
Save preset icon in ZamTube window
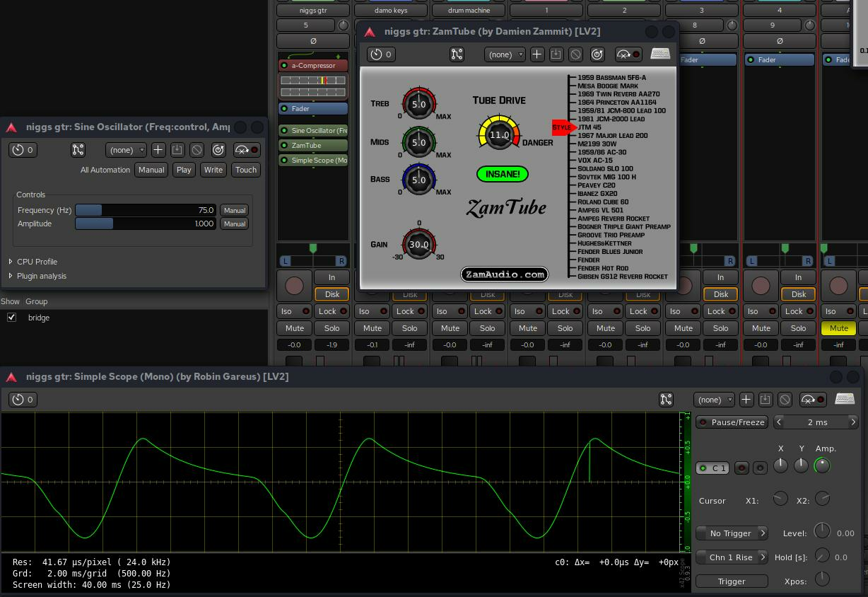[x=556, y=54]
